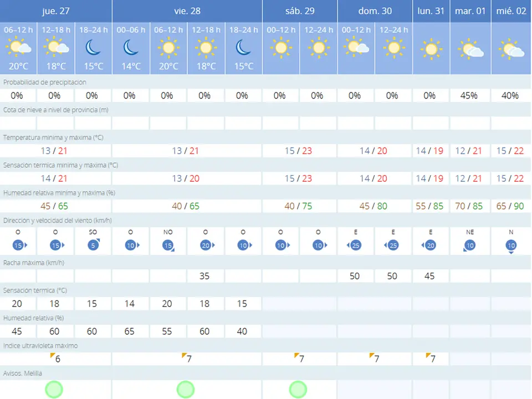Select the mié. 02 day header
This screenshot has height=399, width=532.
(x=511, y=11)
